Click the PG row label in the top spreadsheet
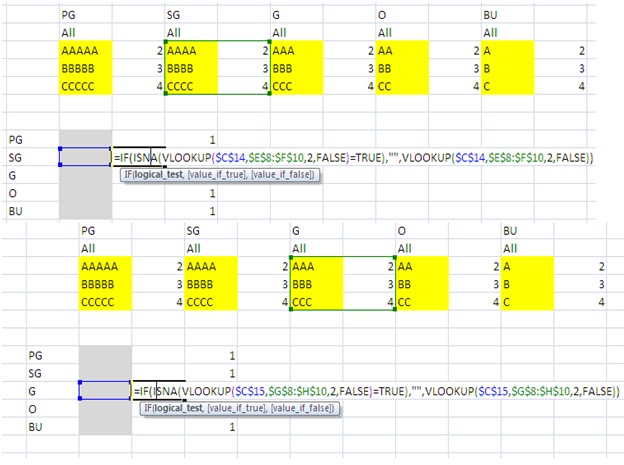The image size is (624, 465). (16, 140)
